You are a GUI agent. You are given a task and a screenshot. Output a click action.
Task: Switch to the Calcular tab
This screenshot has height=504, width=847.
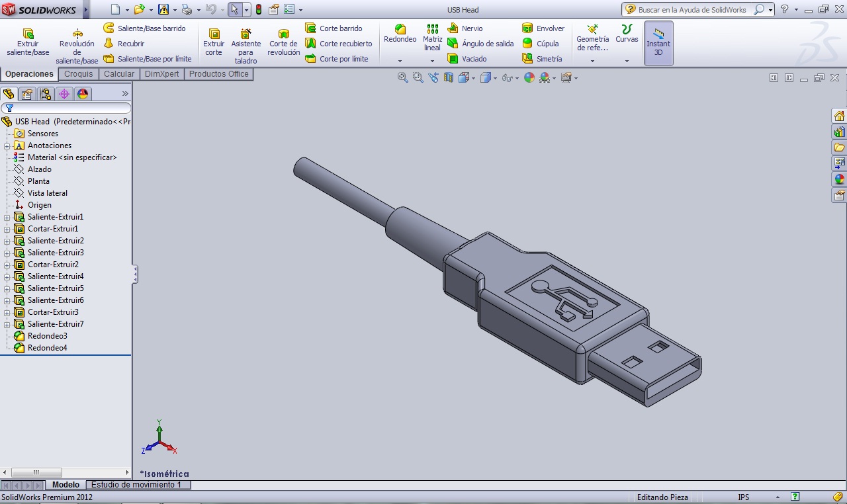(119, 74)
